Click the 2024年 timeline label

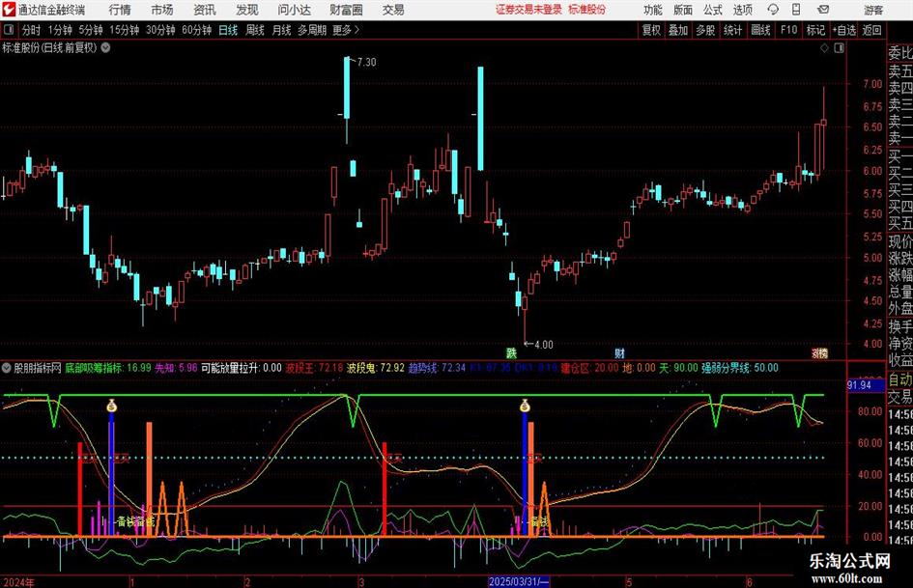pyautogui.click(x=18, y=582)
